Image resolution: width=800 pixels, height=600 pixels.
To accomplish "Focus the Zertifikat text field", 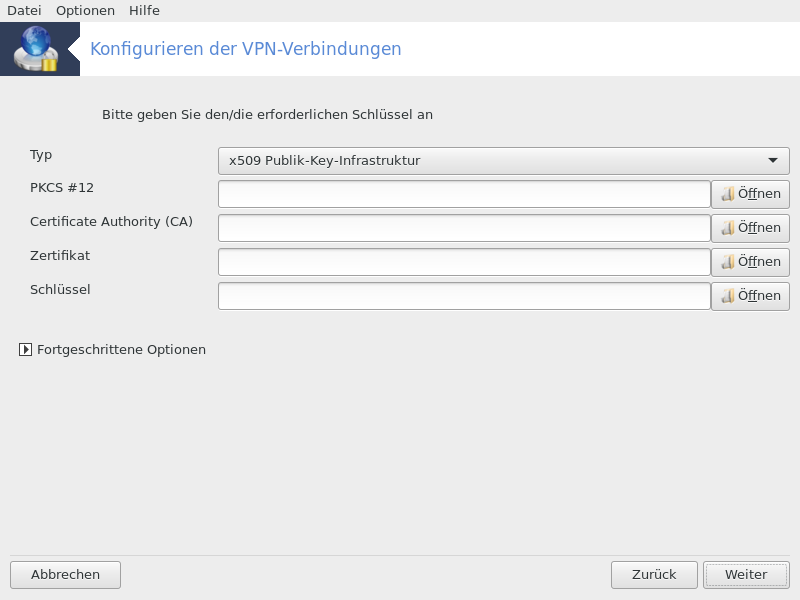I will pos(464,262).
